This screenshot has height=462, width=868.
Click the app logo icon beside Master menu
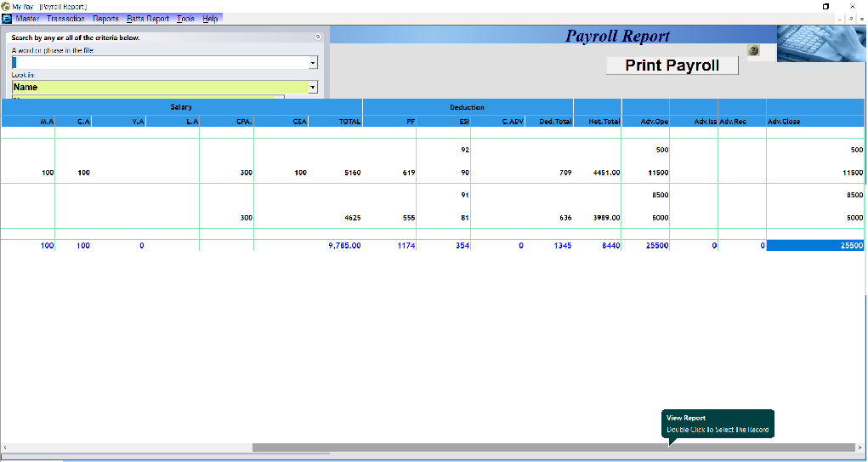pyautogui.click(x=7, y=19)
